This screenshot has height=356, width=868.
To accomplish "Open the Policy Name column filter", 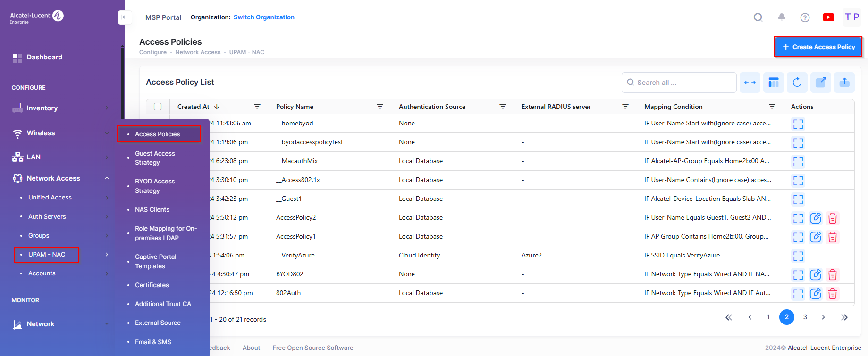I will point(379,107).
